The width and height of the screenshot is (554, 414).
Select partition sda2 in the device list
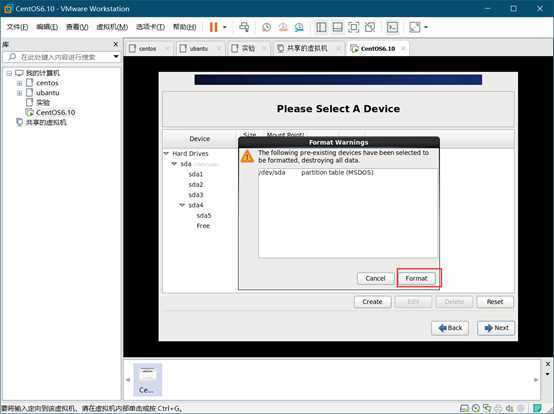(x=195, y=184)
